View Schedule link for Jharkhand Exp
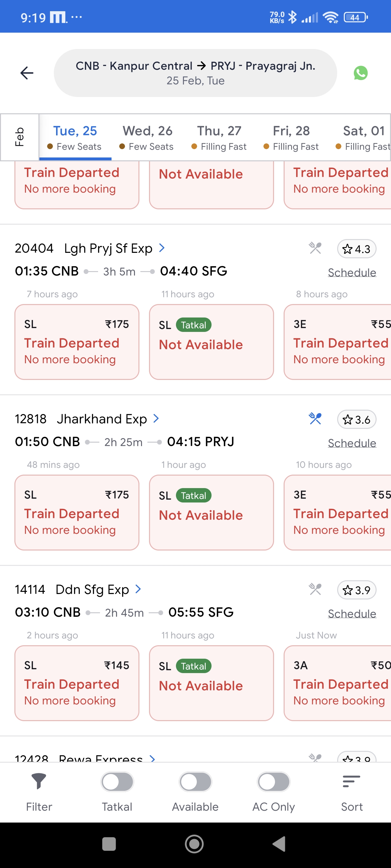Screen dimensions: 391x868 point(352,443)
